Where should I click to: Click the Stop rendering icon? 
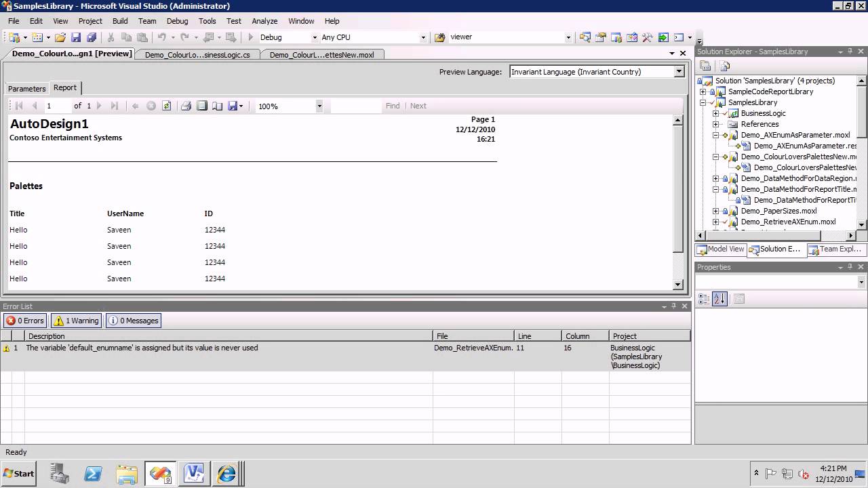151,106
